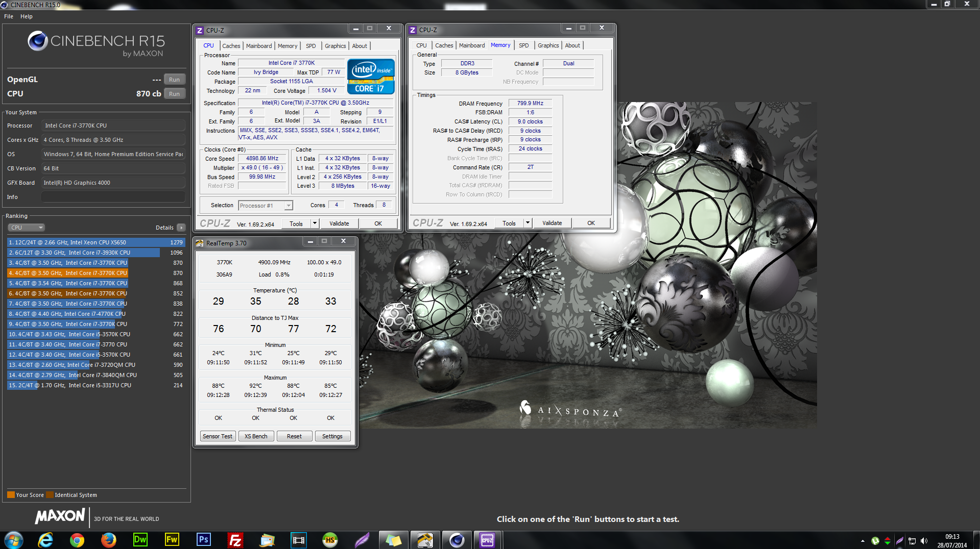Viewport: 980px width, 549px height.
Task: Switch to CPU-Z taskbar button
Action: coord(488,540)
